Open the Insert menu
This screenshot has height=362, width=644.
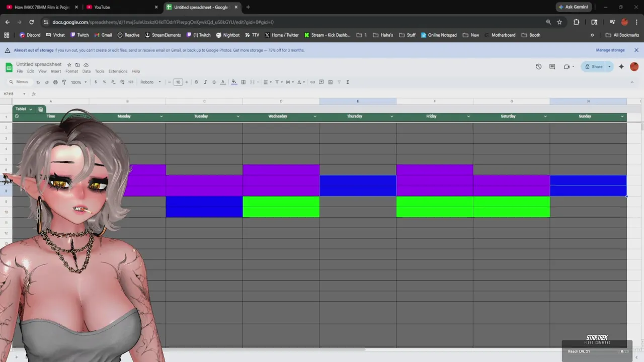pyautogui.click(x=56, y=71)
